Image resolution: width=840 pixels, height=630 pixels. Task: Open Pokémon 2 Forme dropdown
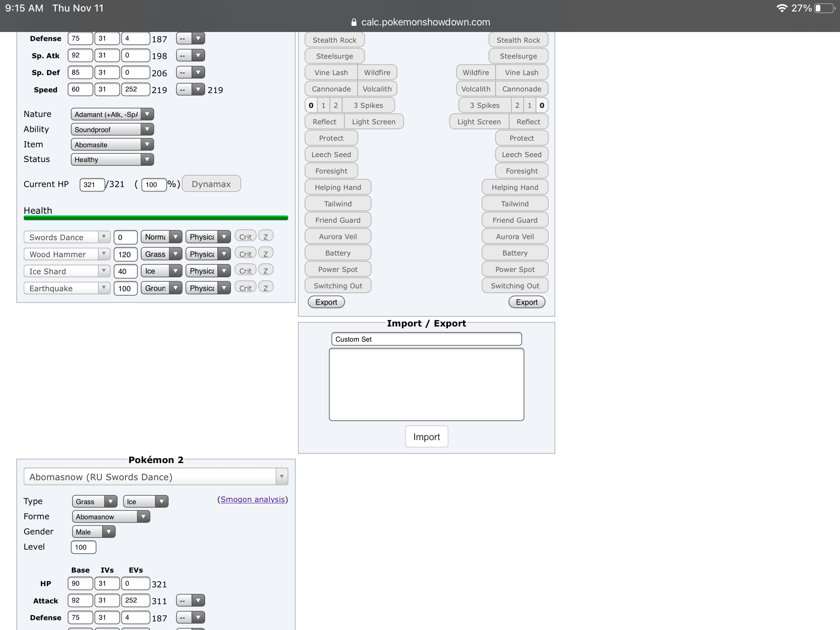tap(111, 516)
